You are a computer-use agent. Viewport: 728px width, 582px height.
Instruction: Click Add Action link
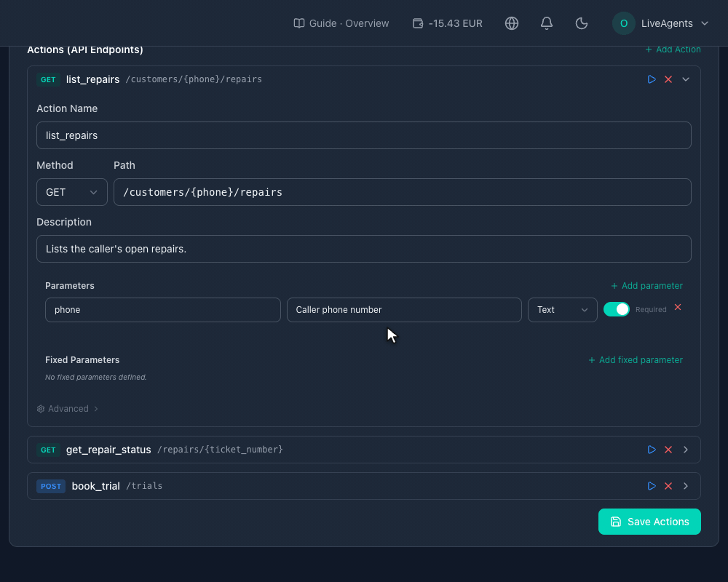673,49
